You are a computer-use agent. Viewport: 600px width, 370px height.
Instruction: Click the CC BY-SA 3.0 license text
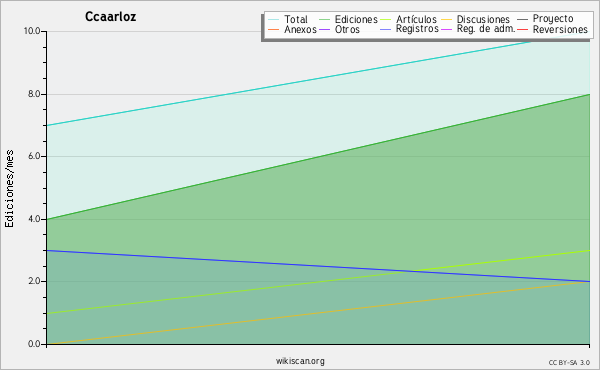[x=569, y=362]
